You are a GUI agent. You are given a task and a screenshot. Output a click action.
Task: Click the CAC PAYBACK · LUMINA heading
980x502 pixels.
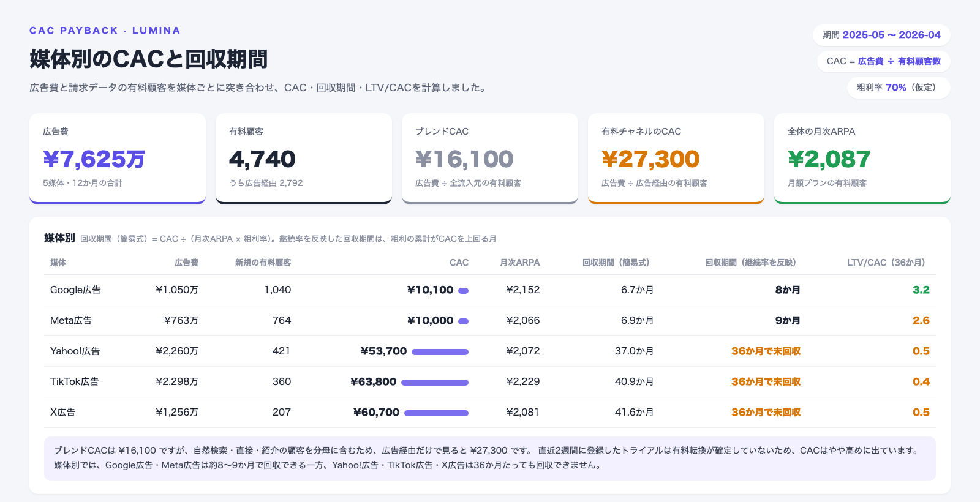click(105, 31)
